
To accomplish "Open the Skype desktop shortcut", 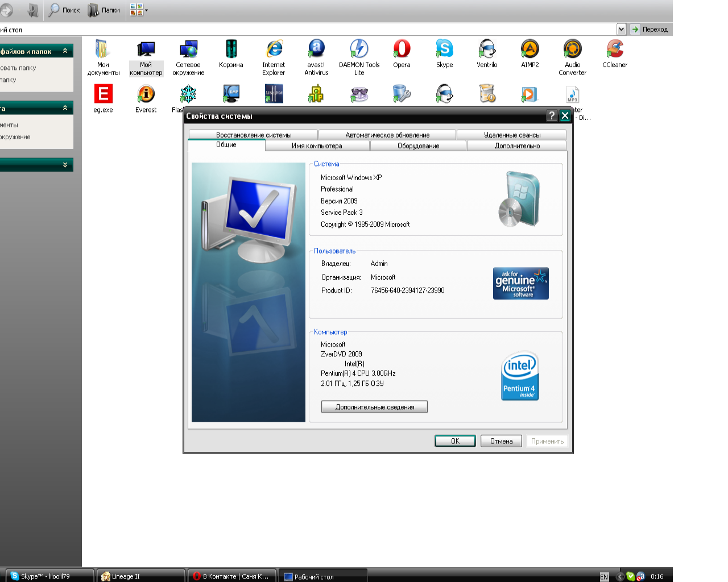I will point(444,54).
